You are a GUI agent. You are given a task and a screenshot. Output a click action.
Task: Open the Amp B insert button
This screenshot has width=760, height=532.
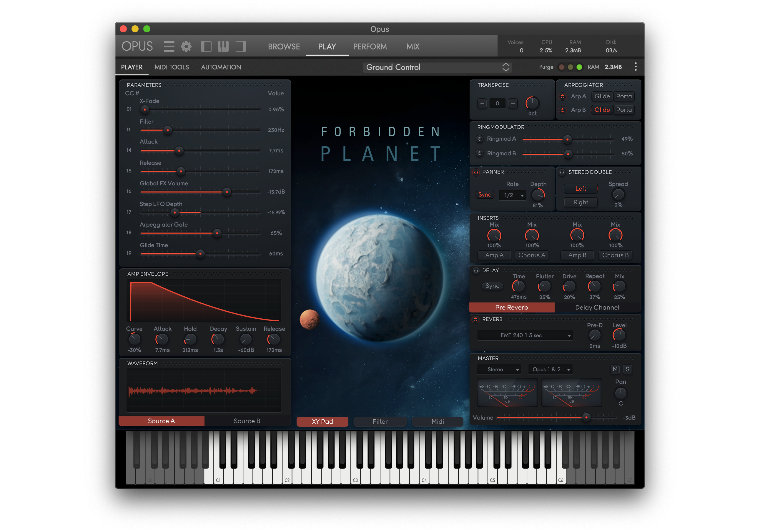point(577,255)
